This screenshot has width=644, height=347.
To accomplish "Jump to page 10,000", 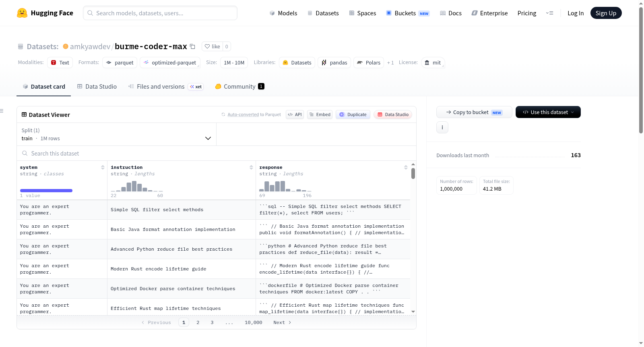I will pos(254,322).
